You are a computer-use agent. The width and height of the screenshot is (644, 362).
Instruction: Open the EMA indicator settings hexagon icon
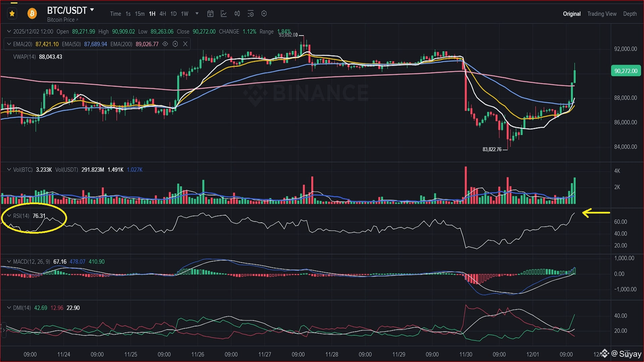175,44
